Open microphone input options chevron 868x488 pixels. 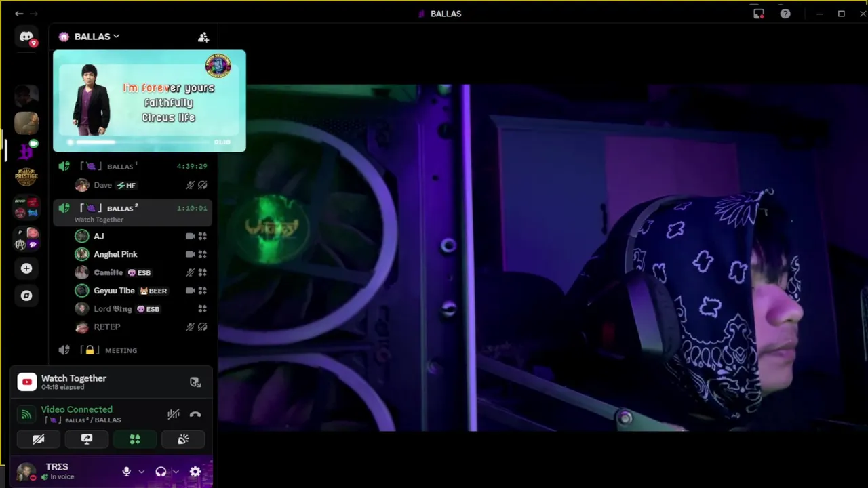(141, 472)
